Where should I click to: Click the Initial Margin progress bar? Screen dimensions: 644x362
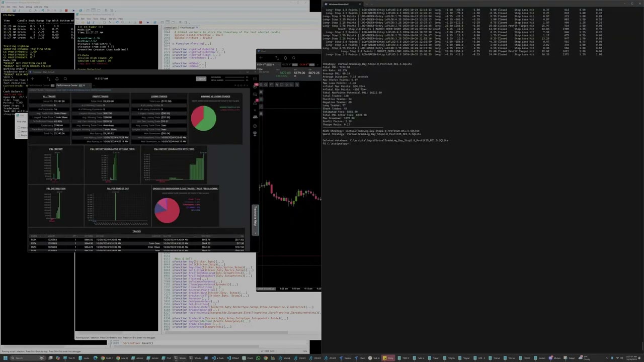pos(234,80)
